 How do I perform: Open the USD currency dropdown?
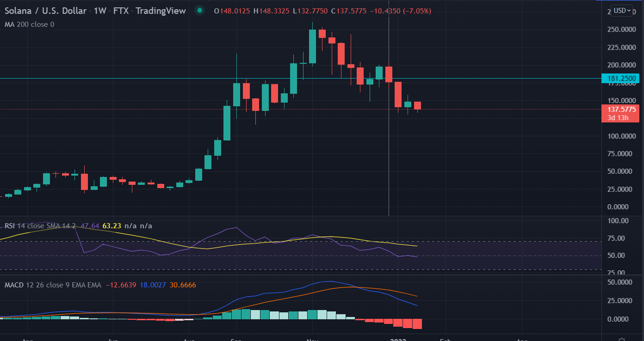[622, 10]
